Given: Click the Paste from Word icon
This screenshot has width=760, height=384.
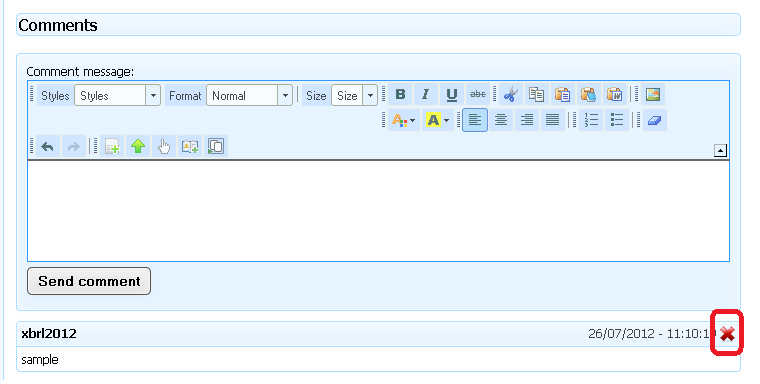Looking at the screenshot, I should [615, 94].
